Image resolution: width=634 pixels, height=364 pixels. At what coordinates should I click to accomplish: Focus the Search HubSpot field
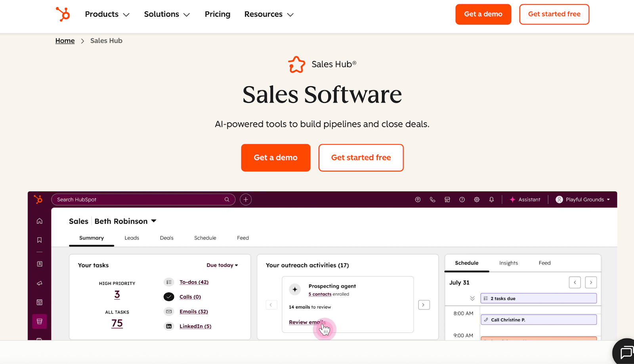pos(143,200)
